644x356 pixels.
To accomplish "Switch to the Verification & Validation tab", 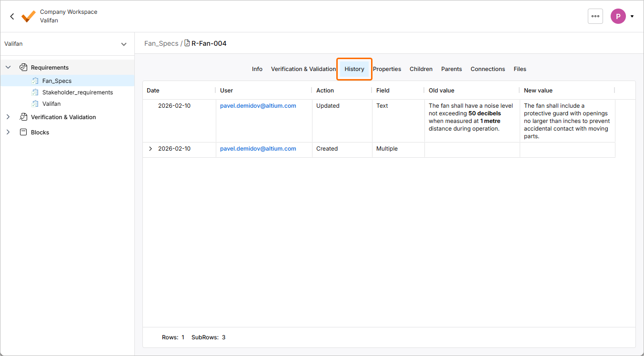I will point(303,69).
